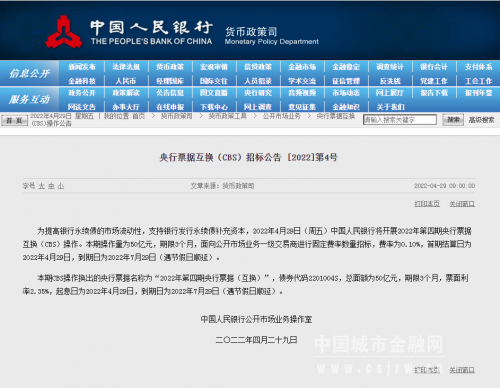Open the 金融市场 navigation item
Viewport: 500px width, 388px height.
[302, 67]
